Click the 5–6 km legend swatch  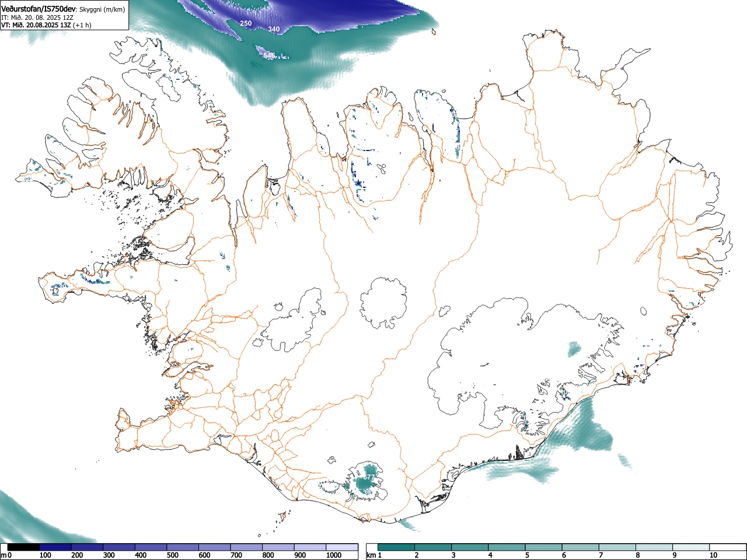[x=544, y=547]
